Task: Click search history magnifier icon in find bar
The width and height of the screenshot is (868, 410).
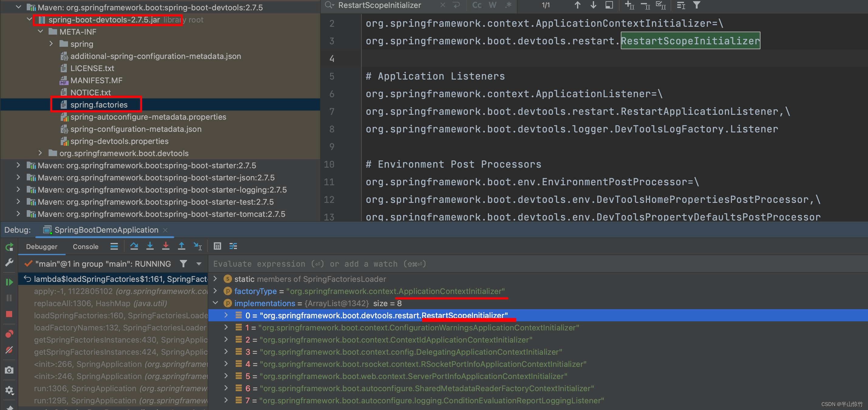Action: click(329, 5)
